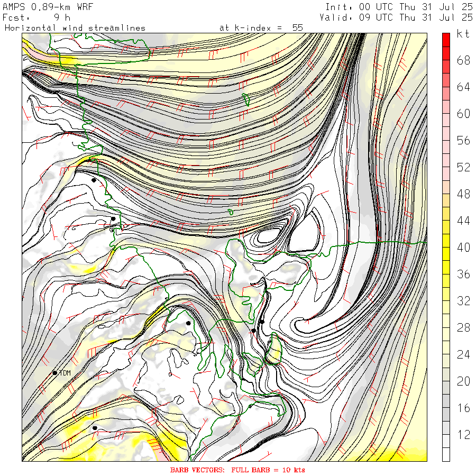Click the 'Valid: 09 UTC Thu 31 Jul 25' line
This screenshot has width=476, height=476.
coord(396,17)
